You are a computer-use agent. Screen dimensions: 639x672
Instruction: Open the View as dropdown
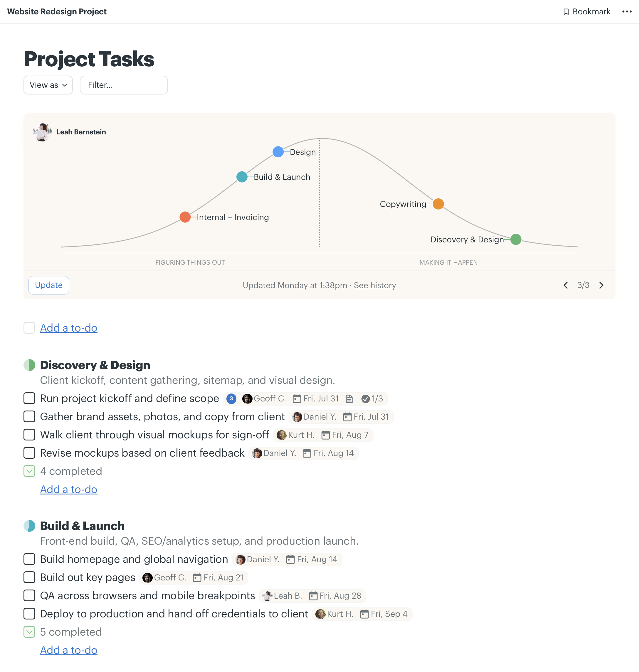click(48, 85)
